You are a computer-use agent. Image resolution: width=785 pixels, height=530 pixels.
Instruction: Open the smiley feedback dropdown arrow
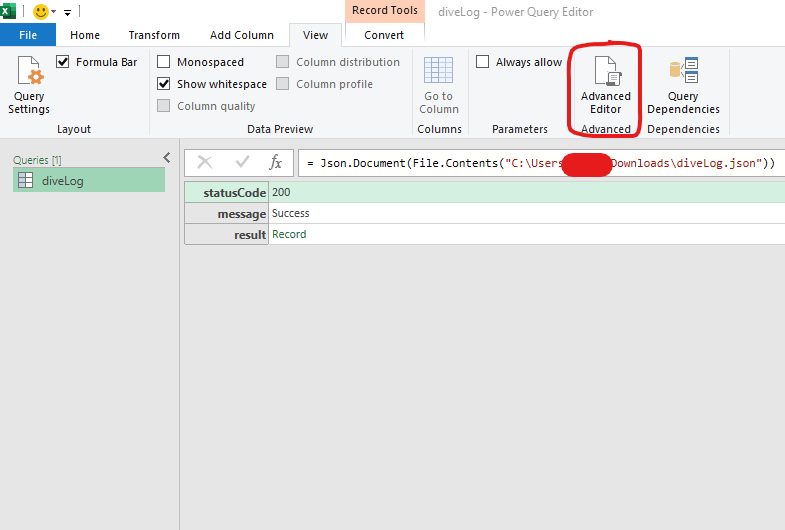(54, 12)
